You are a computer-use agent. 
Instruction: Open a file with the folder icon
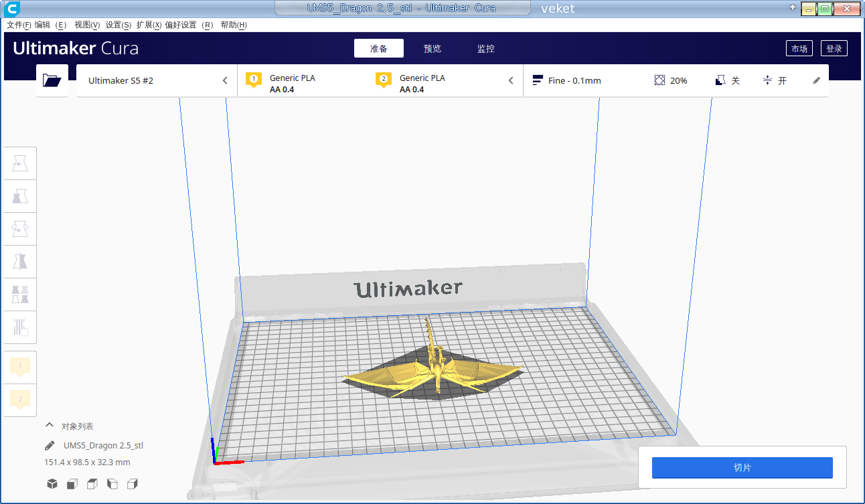pos(53,80)
